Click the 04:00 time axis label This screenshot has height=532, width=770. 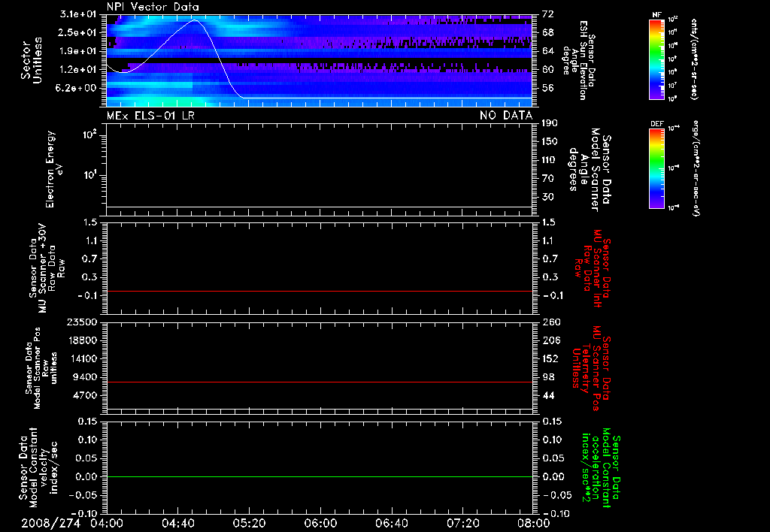pos(107,523)
